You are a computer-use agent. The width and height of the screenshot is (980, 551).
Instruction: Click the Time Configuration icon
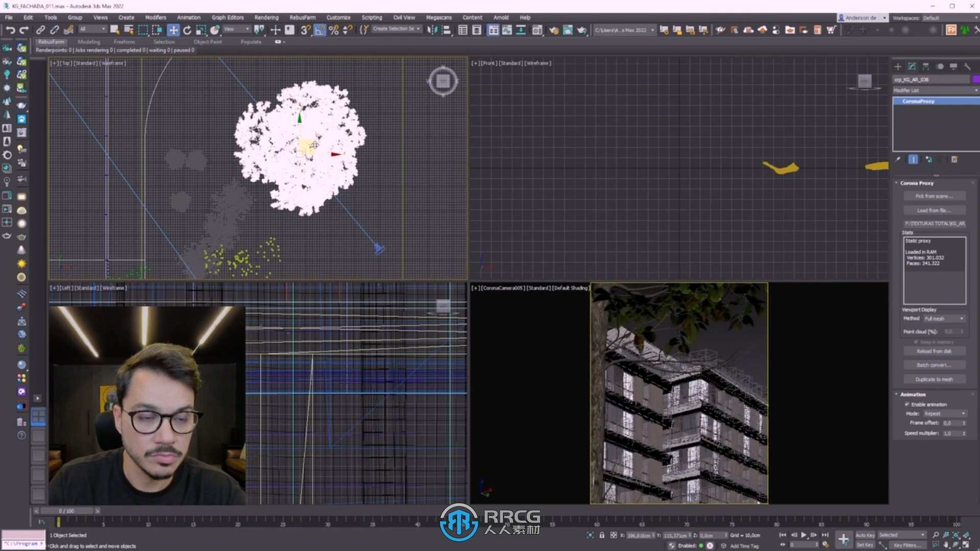[825, 545]
